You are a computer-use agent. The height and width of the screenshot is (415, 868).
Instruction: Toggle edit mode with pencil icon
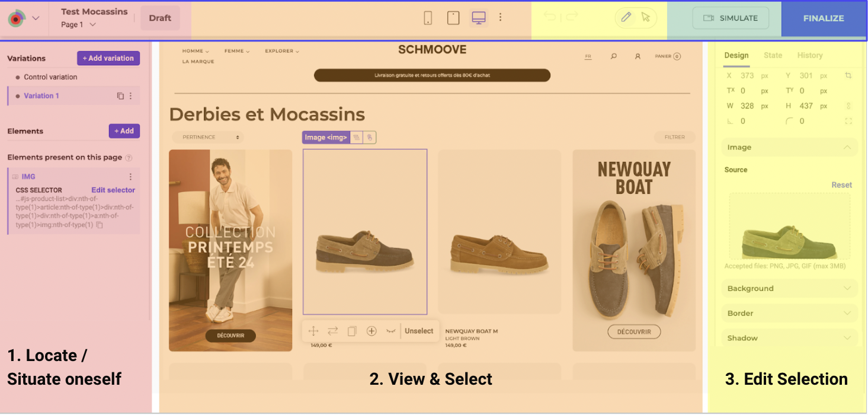[x=626, y=18]
